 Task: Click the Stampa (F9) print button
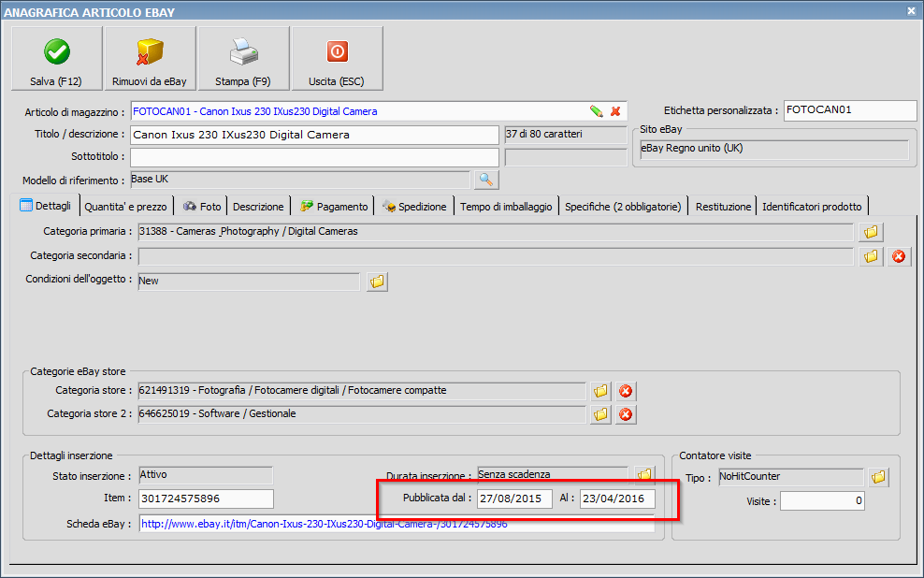click(x=243, y=58)
